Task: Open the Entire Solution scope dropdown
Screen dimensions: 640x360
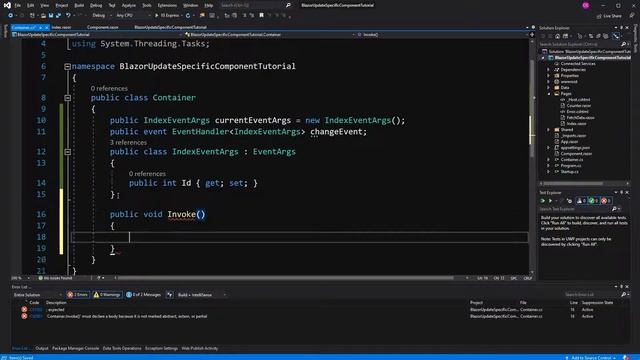Action: point(38,295)
